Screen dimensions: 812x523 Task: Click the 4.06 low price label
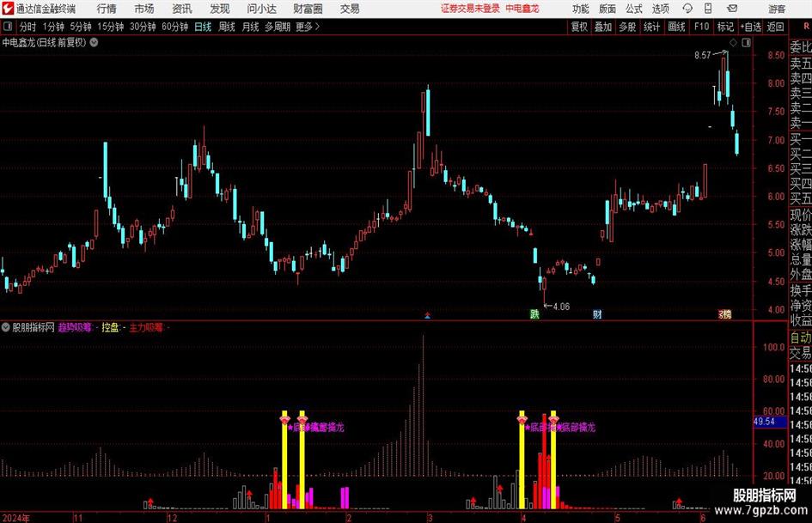point(561,307)
